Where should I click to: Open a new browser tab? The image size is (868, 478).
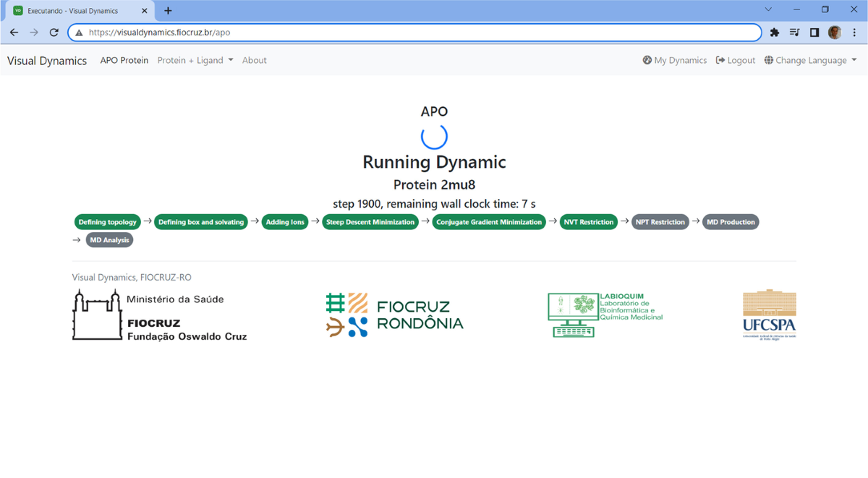point(168,11)
